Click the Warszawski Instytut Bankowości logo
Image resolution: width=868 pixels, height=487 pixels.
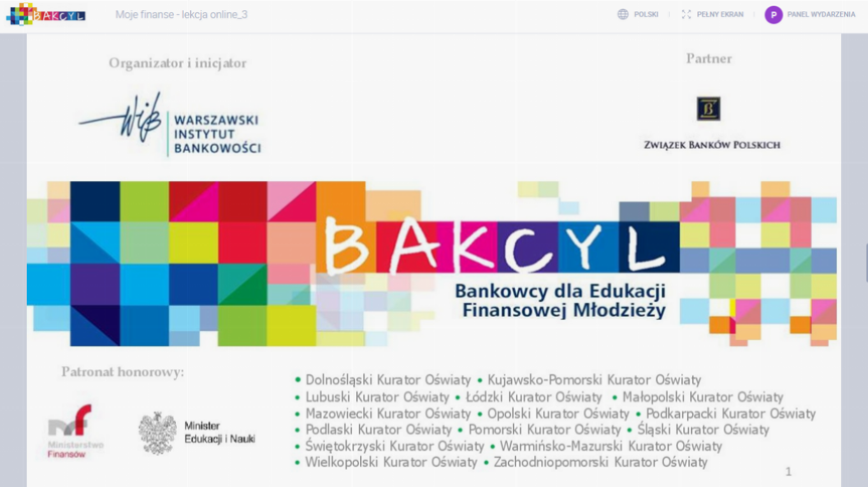click(170, 125)
